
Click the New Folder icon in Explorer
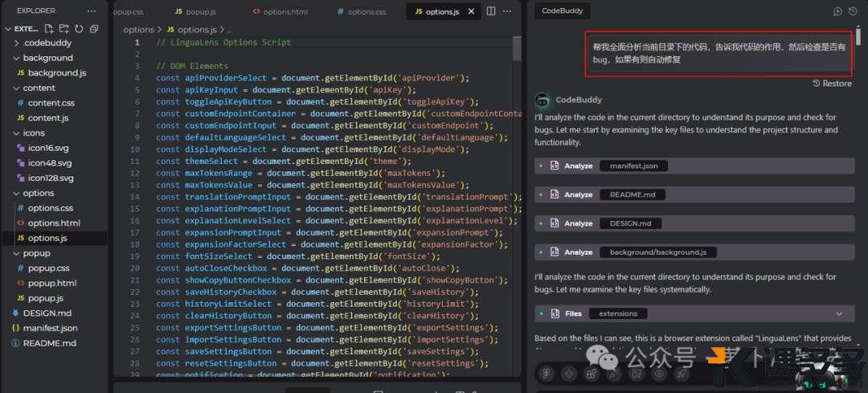pyautogui.click(x=63, y=29)
